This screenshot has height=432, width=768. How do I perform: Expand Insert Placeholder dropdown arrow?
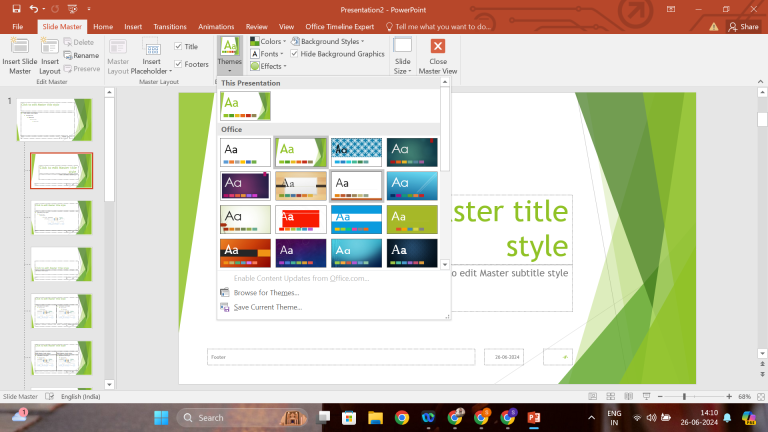pyautogui.click(x=170, y=72)
